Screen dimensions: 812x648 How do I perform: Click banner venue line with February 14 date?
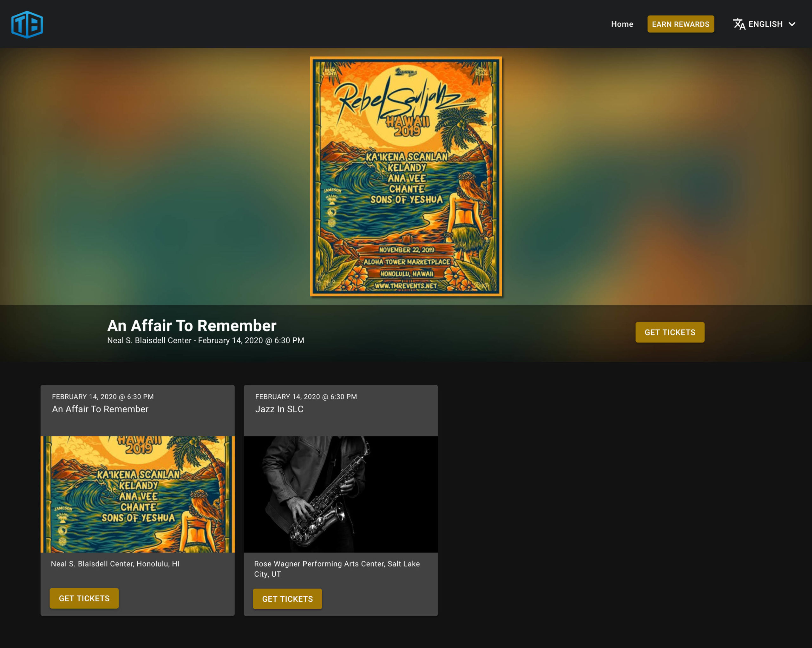click(206, 340)
